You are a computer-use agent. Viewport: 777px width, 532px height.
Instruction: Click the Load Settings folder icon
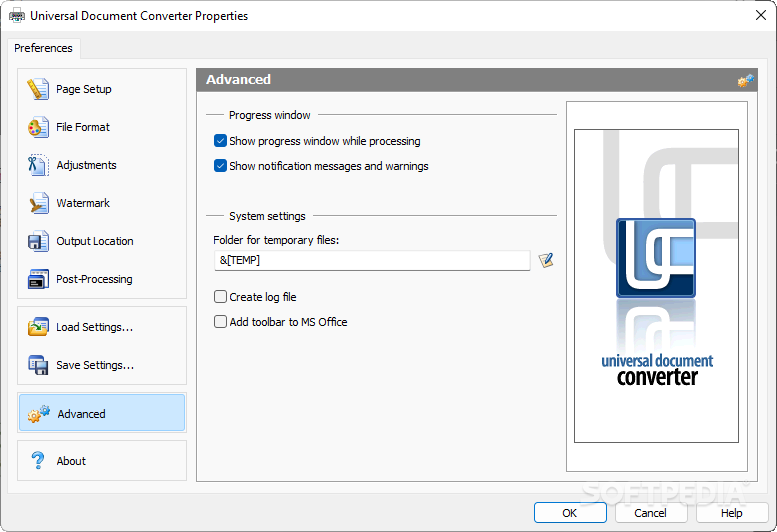[38, 327]
